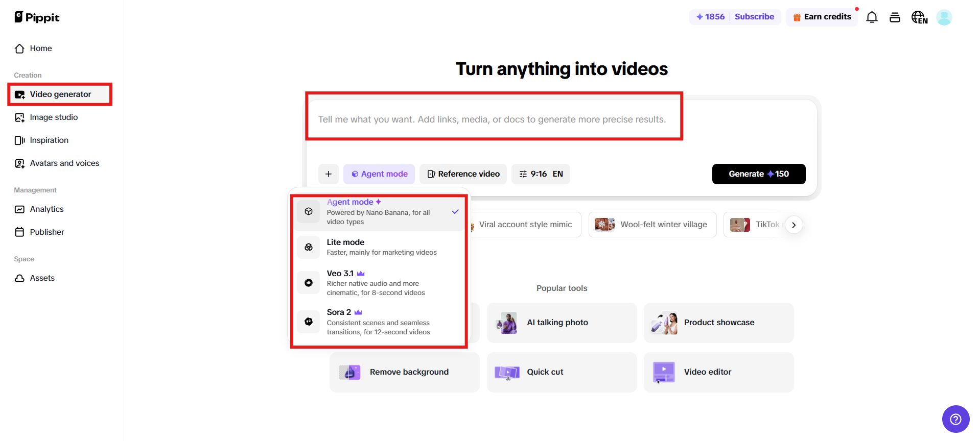Open the notifications bell
980x441 pixels.
coord(872,17)
